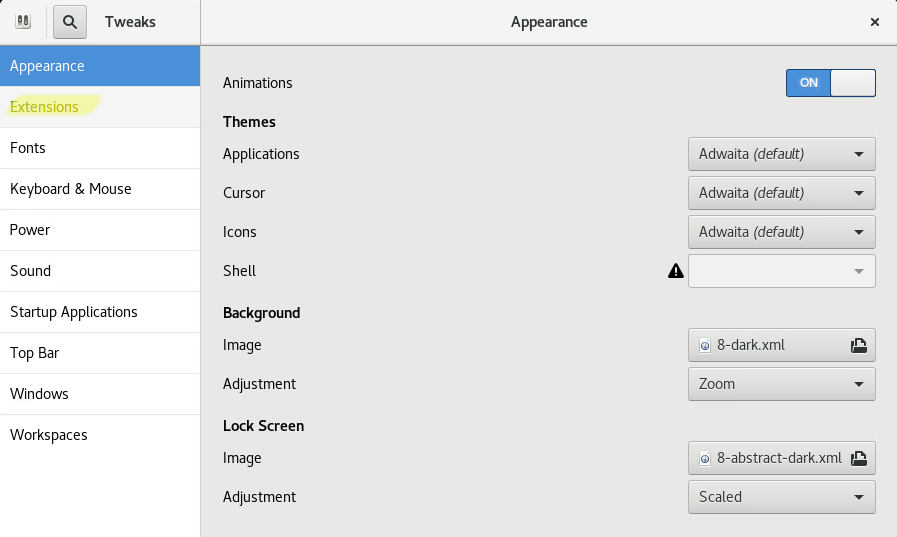Toggle the Animations switch off
Screen dimensions: 897x537
[x=831, y=83]
